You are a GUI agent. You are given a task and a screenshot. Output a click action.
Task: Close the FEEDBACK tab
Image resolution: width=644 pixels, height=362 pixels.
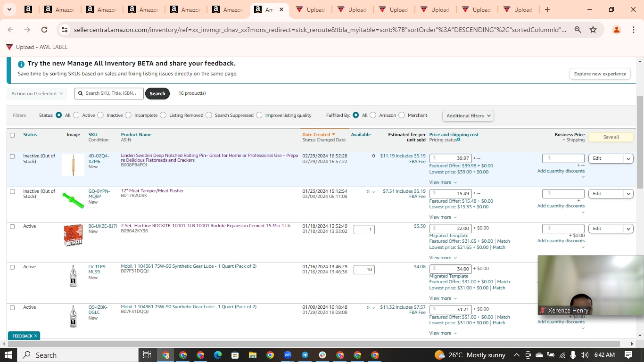pos(35,336)
